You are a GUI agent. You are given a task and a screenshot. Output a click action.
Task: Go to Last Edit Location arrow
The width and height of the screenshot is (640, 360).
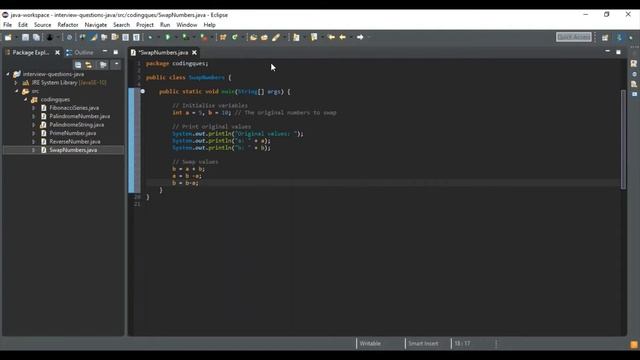click(331, 37)
